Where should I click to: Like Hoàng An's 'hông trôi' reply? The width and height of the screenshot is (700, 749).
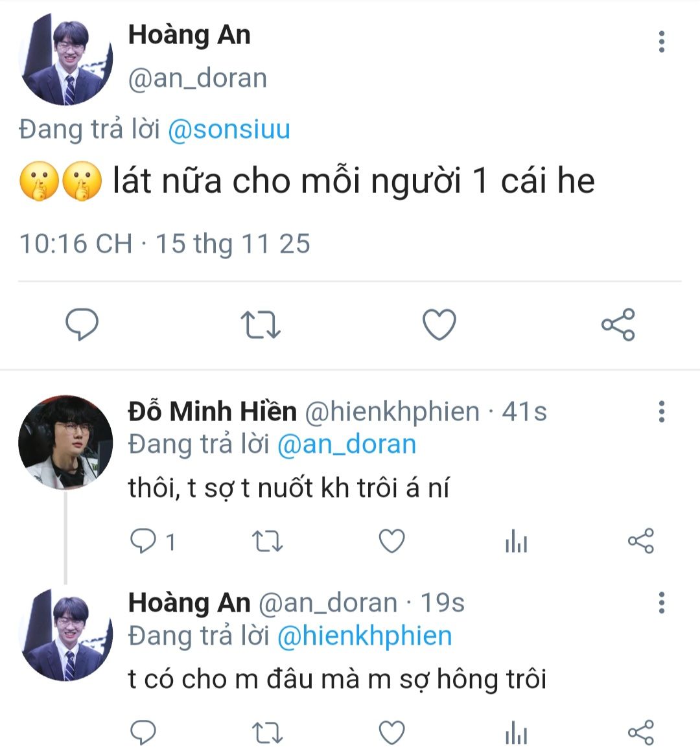click(391, 733)
